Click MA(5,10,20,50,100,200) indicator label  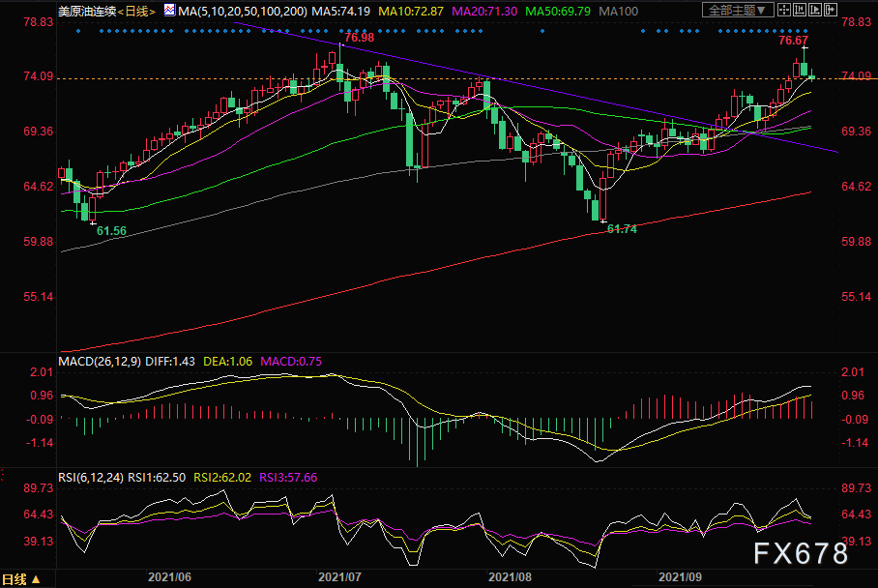point(243,12)
